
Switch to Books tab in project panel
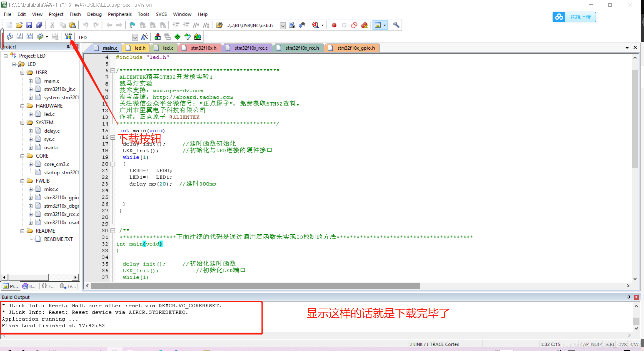pos(29,286)
